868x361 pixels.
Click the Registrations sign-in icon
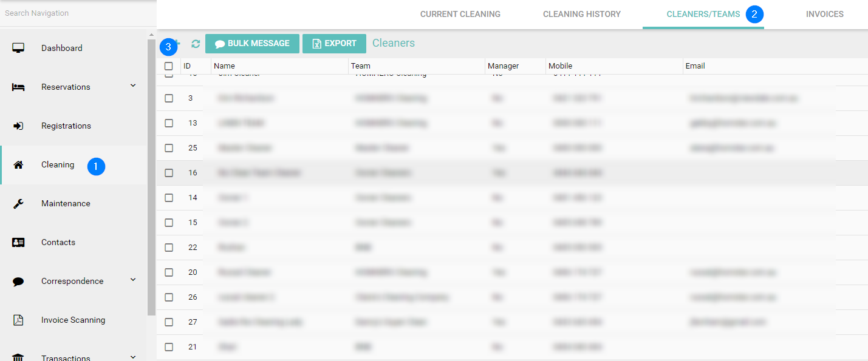click(18, 126)
